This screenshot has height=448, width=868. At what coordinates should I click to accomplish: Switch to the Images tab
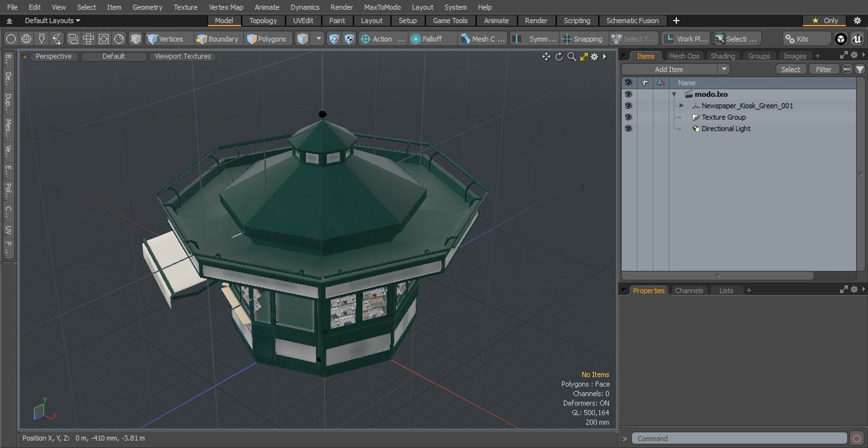tap(795, 56)
